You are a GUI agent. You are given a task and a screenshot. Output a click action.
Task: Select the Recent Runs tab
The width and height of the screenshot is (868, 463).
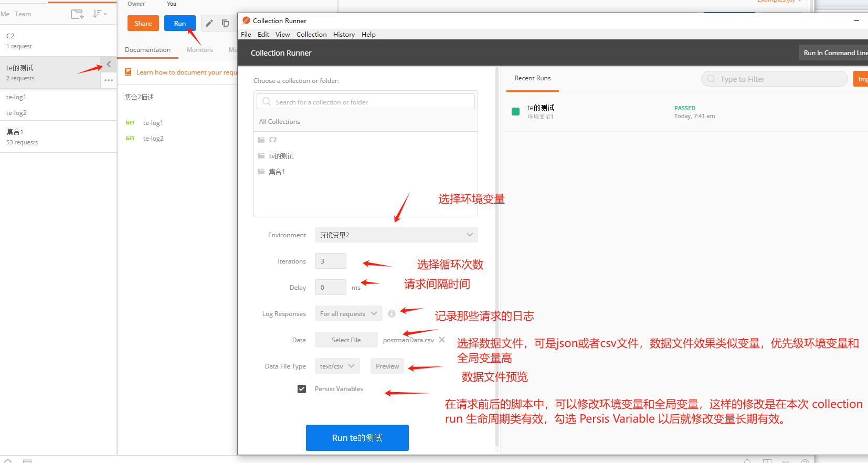pyautogui.click(x=533, y=78)
